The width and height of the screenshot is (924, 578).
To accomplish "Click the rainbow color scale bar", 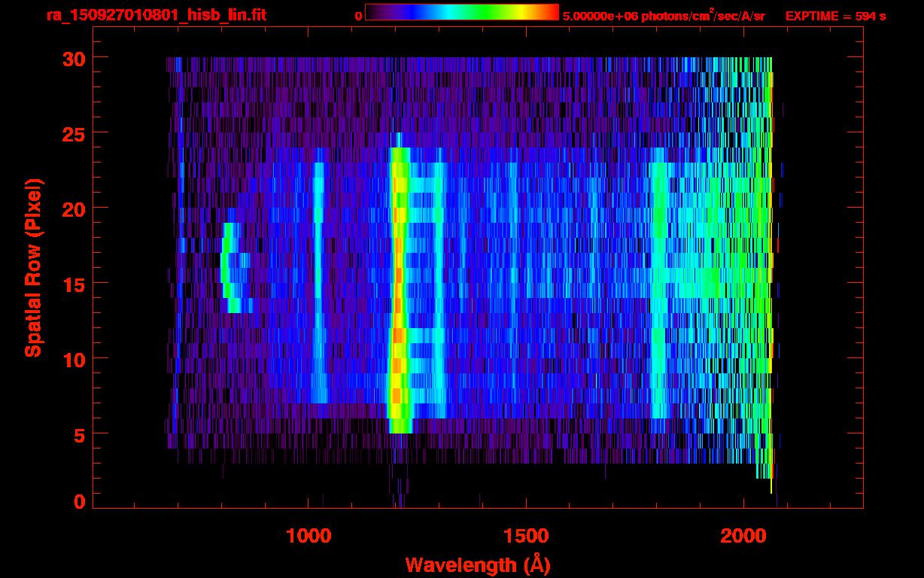I will tap(462, 12).
